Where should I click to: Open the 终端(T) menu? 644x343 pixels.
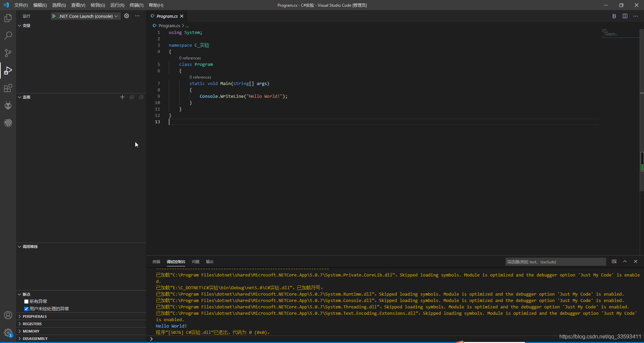click(137, 5)
